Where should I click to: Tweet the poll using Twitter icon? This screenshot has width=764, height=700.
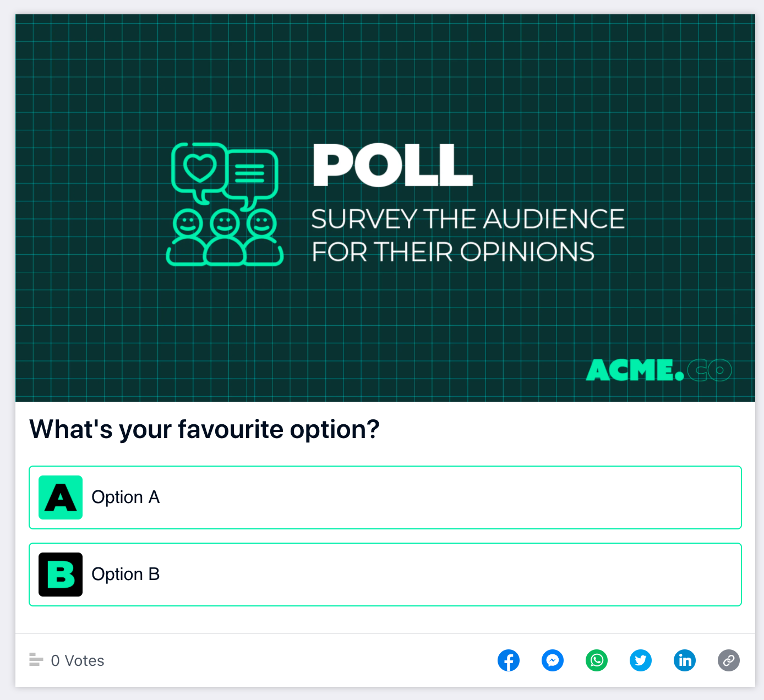[641, 660]
